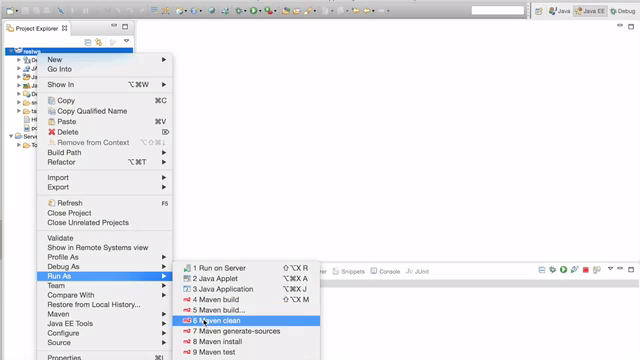Switch to the Java perspective
Image resolution: width=640 pixels, height=360 pixels.
[x=560, y=11]
